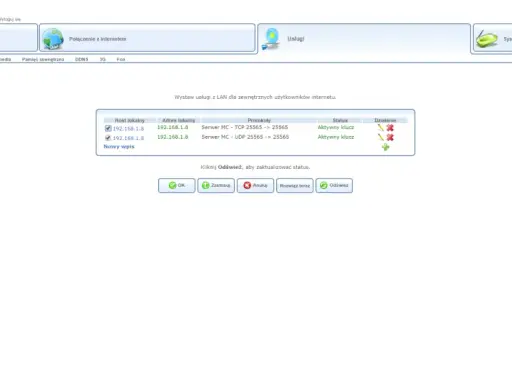Confirm with the OK button
512x384 pixels.
click(177, 185)
